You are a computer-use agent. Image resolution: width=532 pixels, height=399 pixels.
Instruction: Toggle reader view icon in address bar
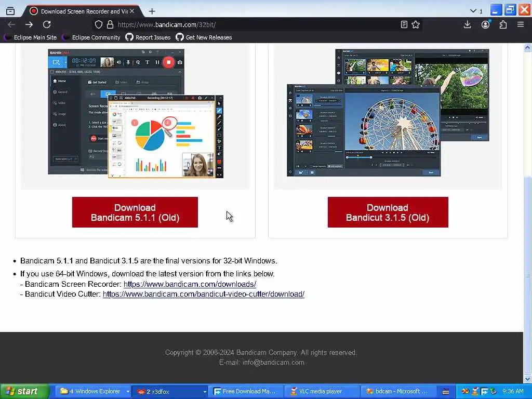404,24
